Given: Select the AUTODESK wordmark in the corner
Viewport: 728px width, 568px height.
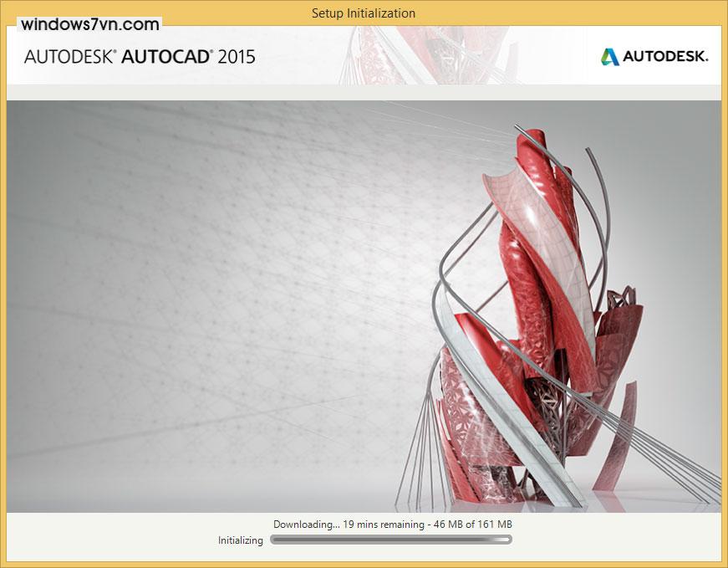Looking at the screenshot, I should (664, 57).
